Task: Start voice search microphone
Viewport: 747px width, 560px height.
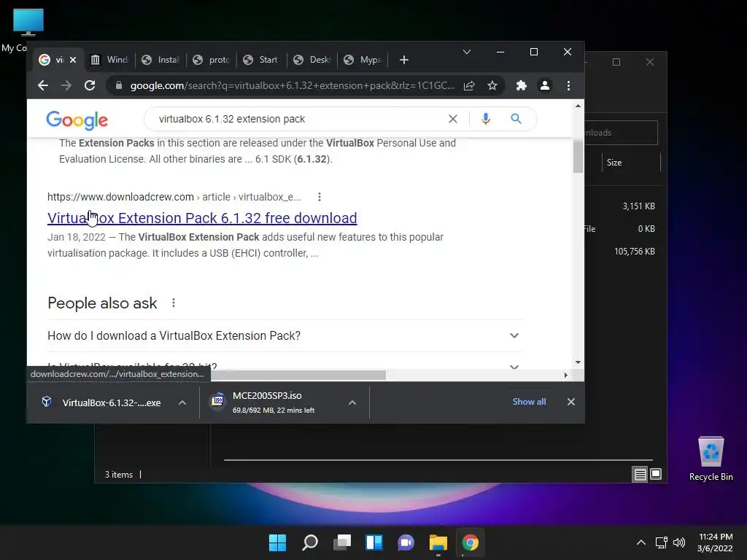Action: click(485, 119)
